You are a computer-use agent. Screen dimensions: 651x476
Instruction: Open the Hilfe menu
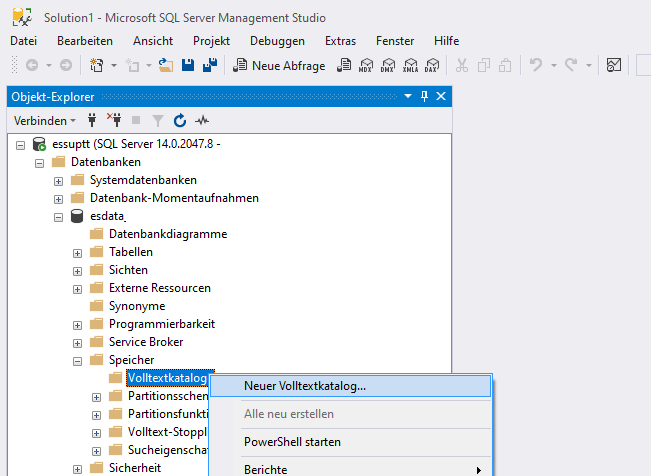point(446,41)
